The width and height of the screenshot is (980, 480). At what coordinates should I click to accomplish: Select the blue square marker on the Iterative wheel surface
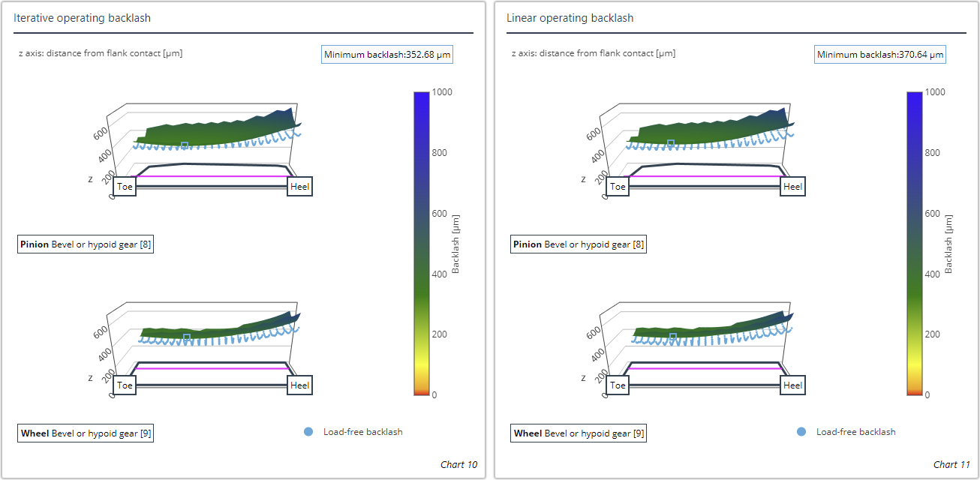pos(185,337)
